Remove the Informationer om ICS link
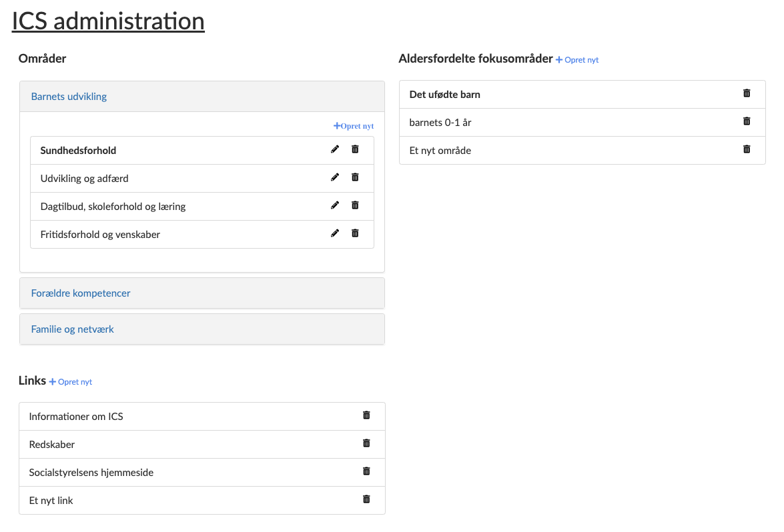The width and height of the screenshot is (784, 532). pyautogui.click(x=366, y=415)
